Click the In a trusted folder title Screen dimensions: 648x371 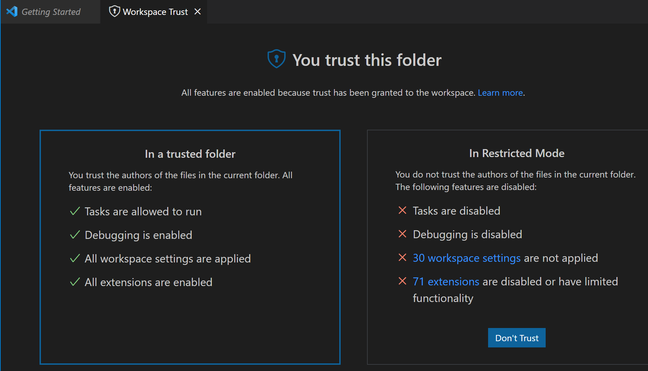pos(190,154)
